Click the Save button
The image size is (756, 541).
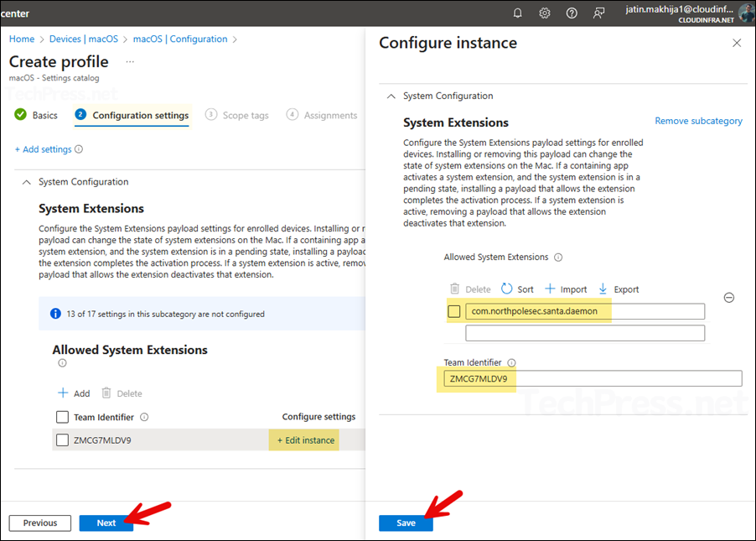point(406,523)
